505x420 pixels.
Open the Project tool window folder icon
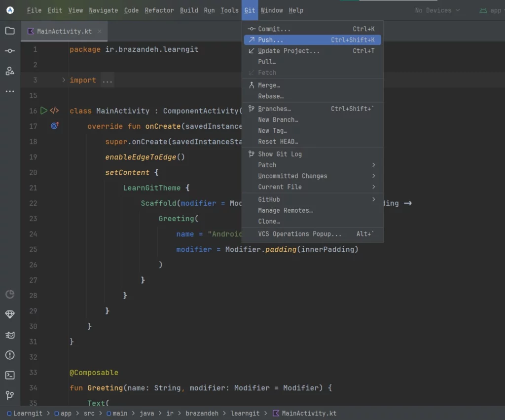10,31
